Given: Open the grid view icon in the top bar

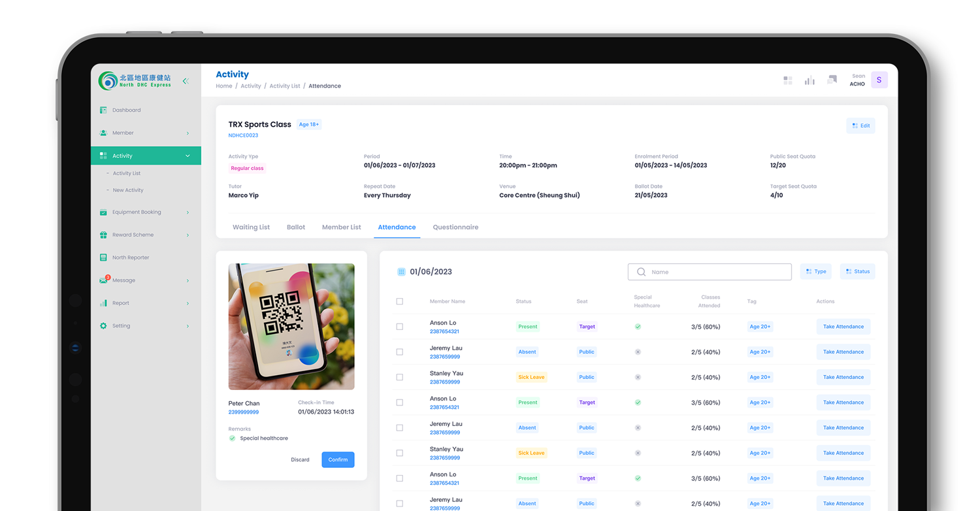Looking at the screenshot, I should coord(788,80).
